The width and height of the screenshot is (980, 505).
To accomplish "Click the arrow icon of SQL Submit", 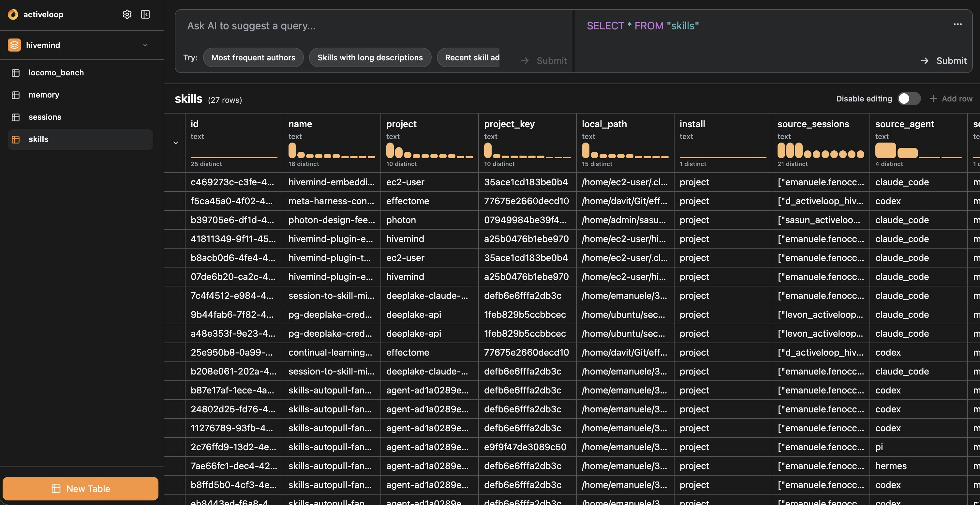I will click(925, 60).
